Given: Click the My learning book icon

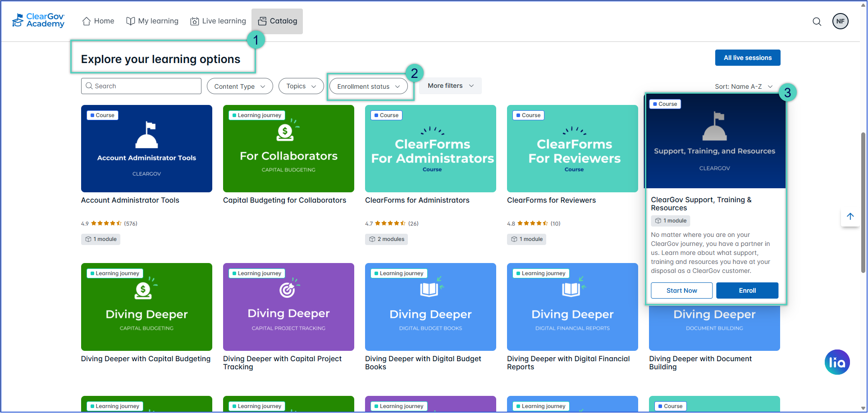Looking at the screenshot, I should (x=131, y=21).
